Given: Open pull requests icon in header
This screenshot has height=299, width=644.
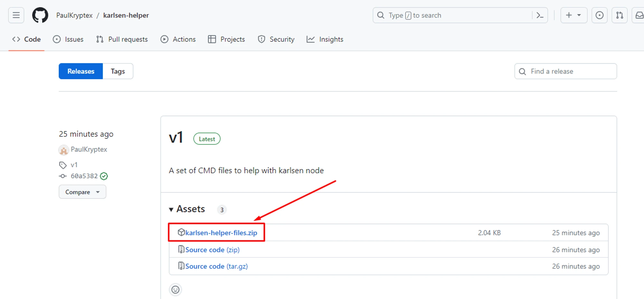Looking at the screenshot, I should pos(619,15).
